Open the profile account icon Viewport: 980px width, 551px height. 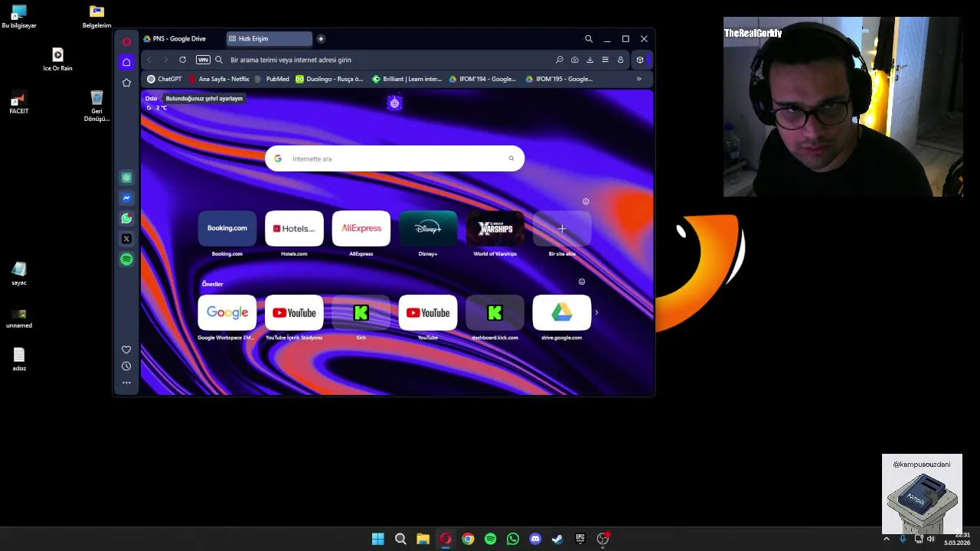pyautogui.click(x=620, y=60)
